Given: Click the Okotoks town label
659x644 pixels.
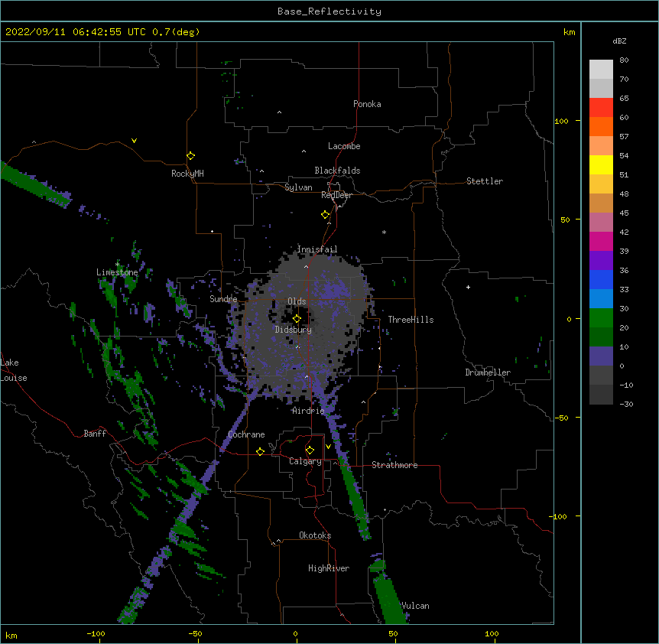Looking at the screenshot, I should point(315,535).
